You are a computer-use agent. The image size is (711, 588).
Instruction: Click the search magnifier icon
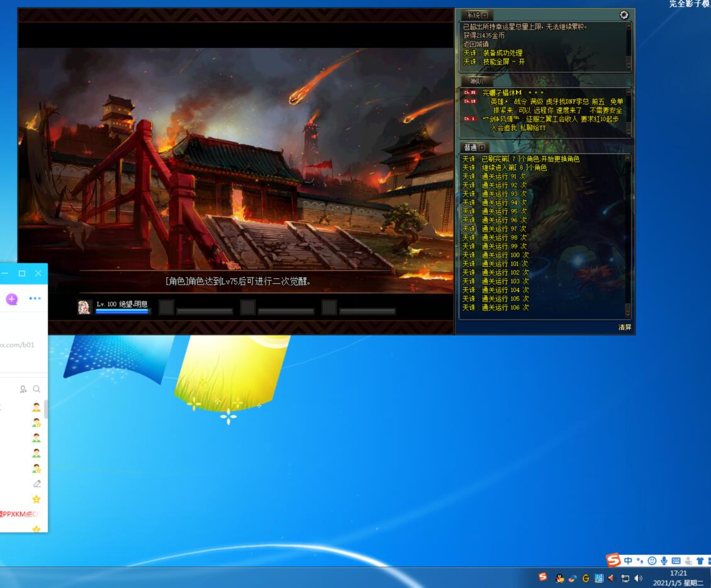click(x=36, y=389)
